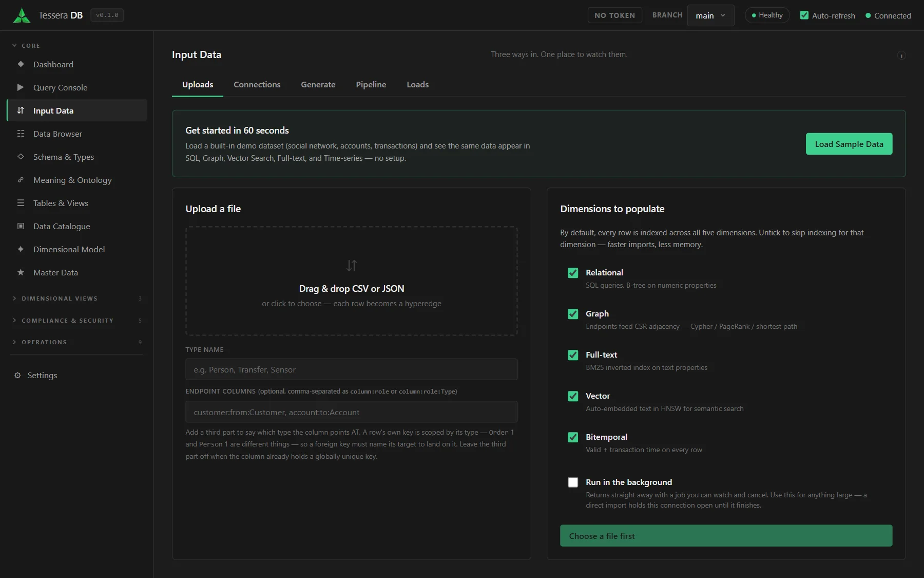Untick the Vector dimension checkbox
924x578 pixels.
[x=573, y=396]
